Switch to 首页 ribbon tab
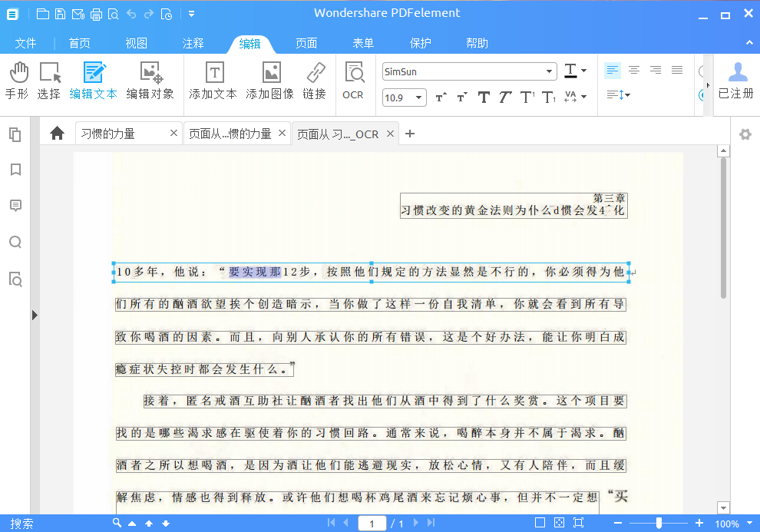 (x=80, y=43)
